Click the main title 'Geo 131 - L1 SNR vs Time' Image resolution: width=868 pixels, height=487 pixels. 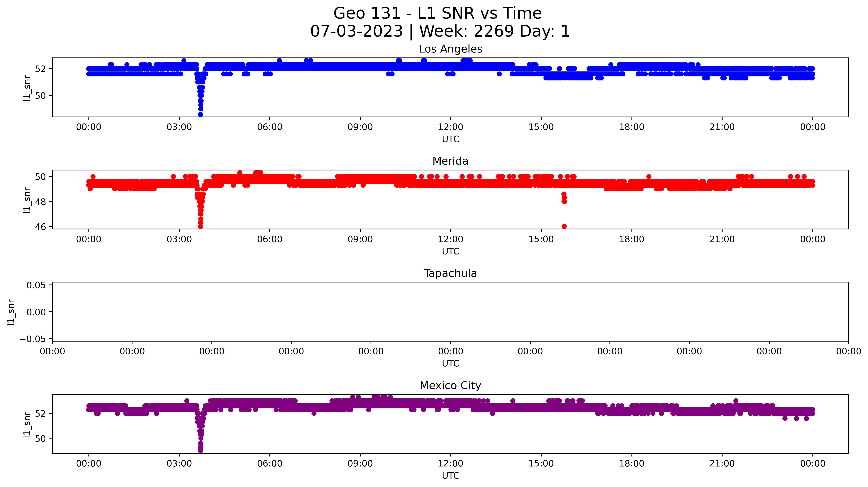tap(437, 13)
